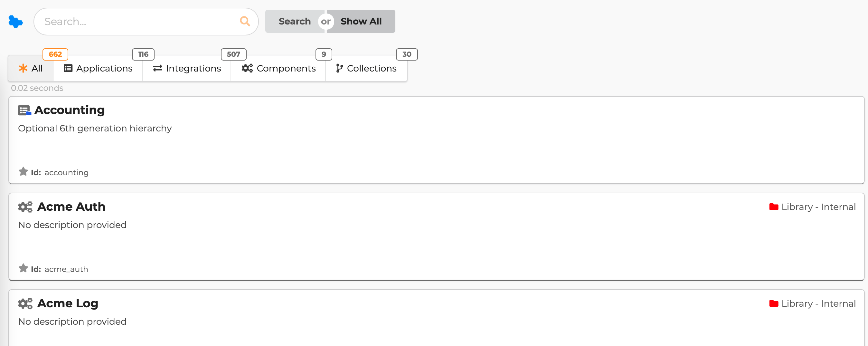Click the red folder icon beside Acme Log
The height and width of the screenshot is (346, 868).
[774, 303]
